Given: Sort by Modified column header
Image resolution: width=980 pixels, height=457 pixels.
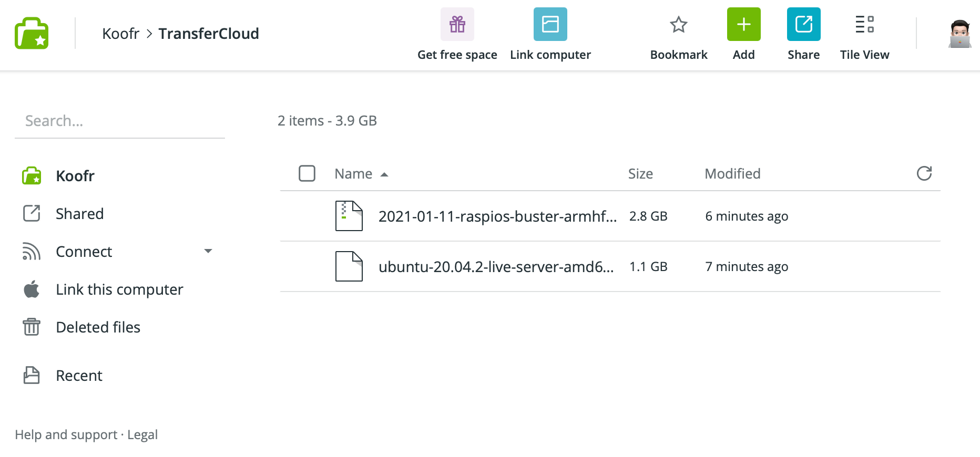Looking at the screenshot, I should pos(732,174).
